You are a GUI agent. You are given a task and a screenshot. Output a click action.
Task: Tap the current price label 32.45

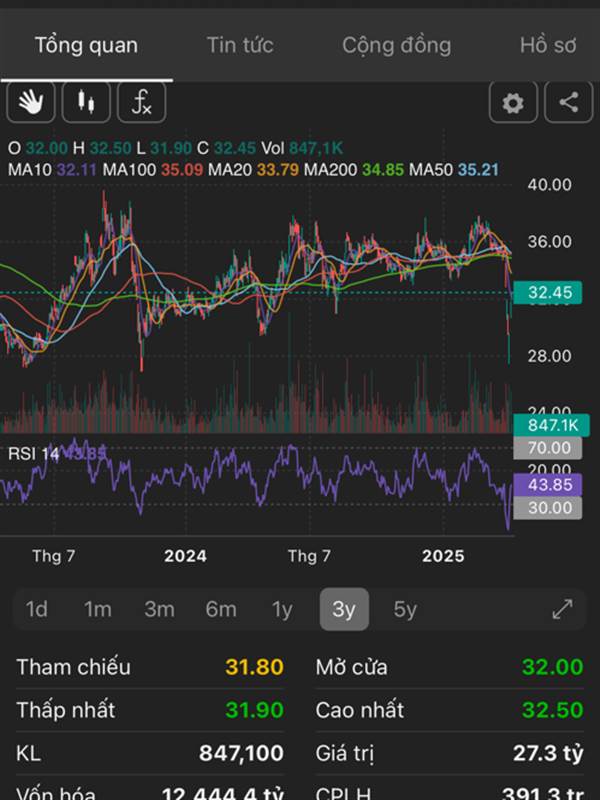pos(549,292)
